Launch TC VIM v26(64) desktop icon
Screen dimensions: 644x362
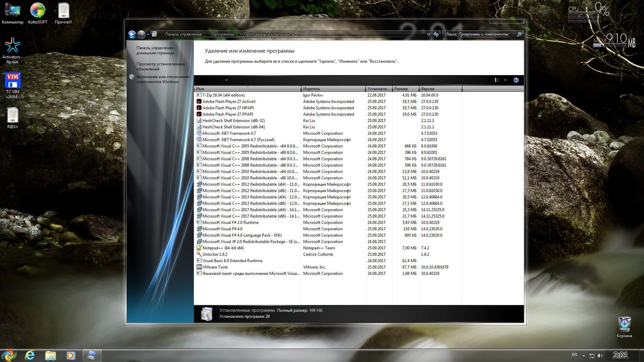[x=12, y=85]
